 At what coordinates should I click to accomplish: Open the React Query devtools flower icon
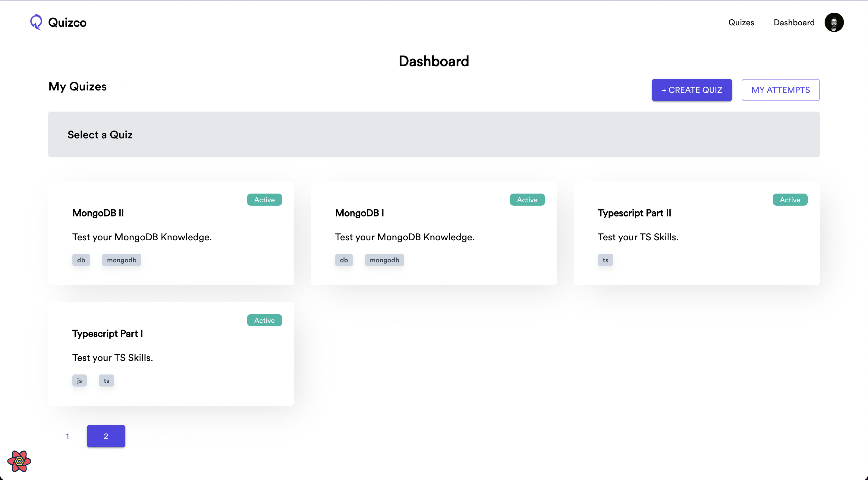19,461
